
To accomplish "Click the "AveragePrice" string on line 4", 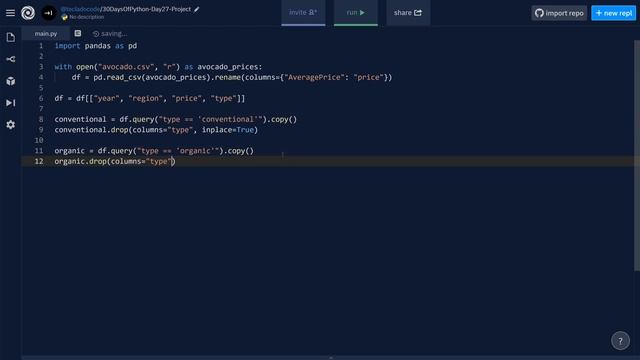I will (314, 77).
